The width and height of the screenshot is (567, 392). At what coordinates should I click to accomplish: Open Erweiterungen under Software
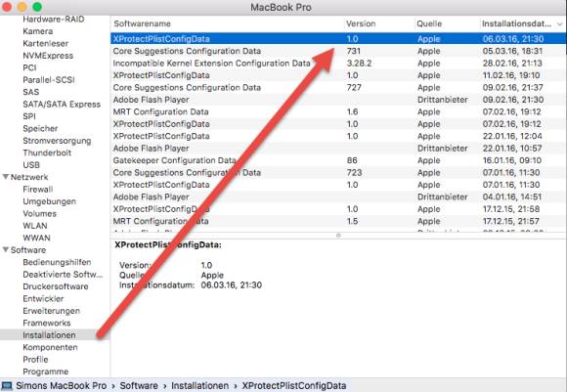click(51, 311)
